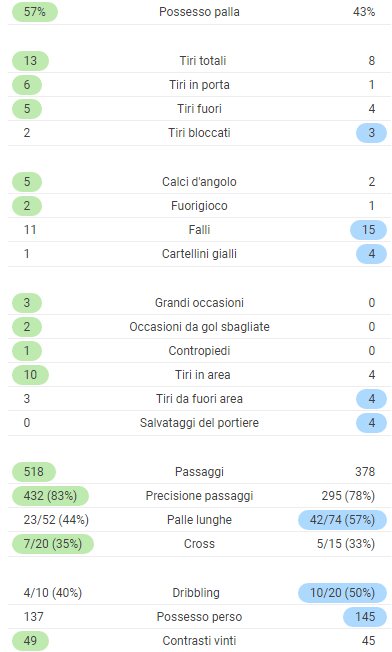Select the Tiri in porta row label
The image size is (392, 652).
click(199, 85)
